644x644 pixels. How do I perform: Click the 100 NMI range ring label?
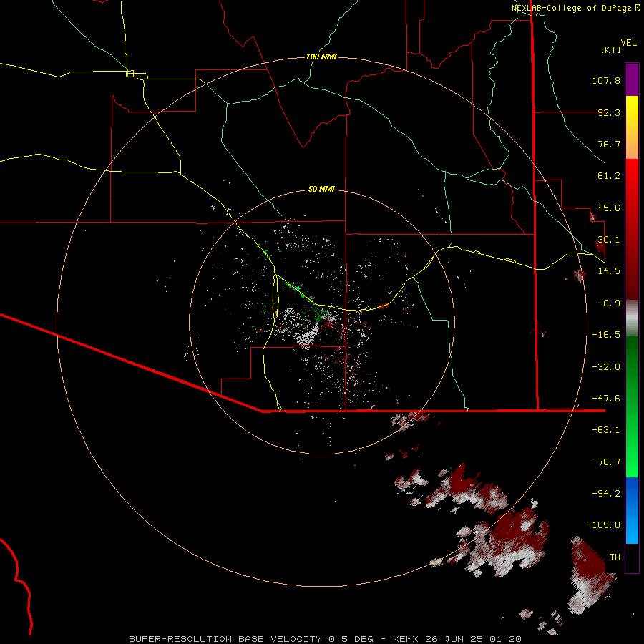(x=321, y=57)
